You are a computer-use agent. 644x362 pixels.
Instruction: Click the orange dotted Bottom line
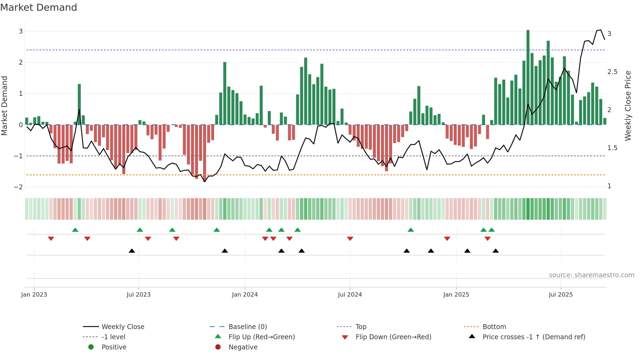coord(316,175)
